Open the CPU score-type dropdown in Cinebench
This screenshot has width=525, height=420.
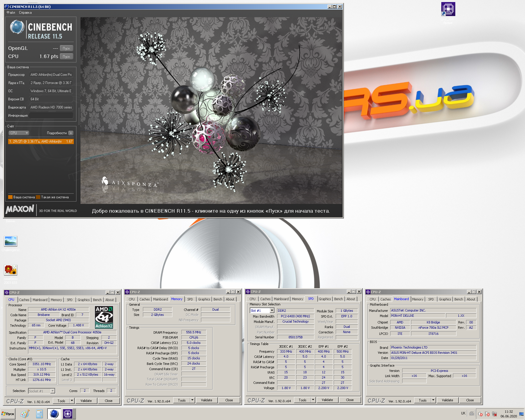19,133
